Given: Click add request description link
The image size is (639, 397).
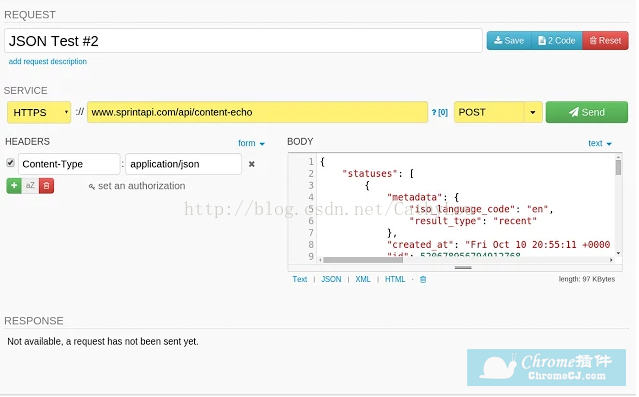Looking at the screenshot, I should tap(48, 62).
